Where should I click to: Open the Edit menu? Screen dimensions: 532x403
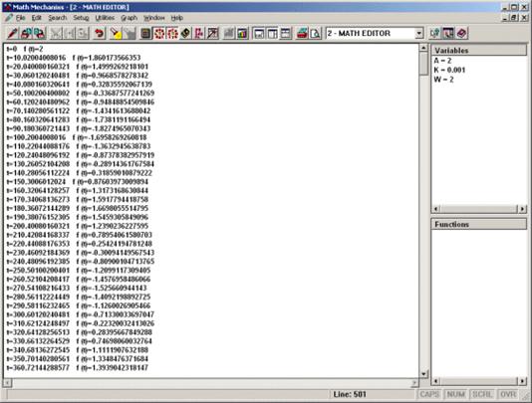click(36, 18)
